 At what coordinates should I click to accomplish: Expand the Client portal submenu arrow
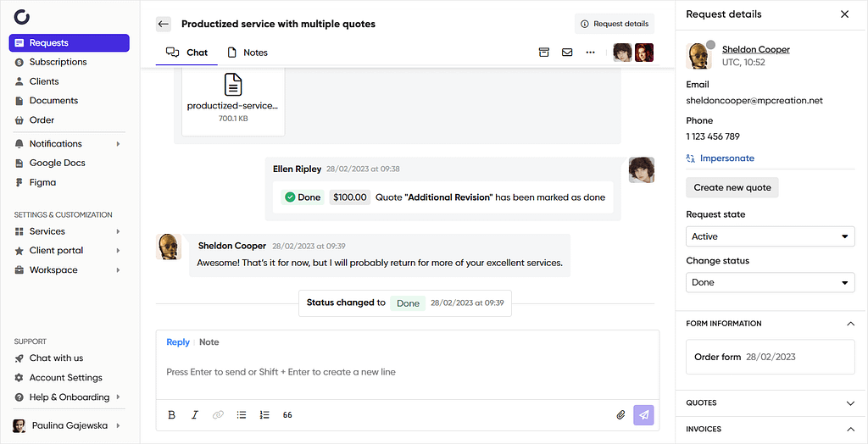coord(118,251)
